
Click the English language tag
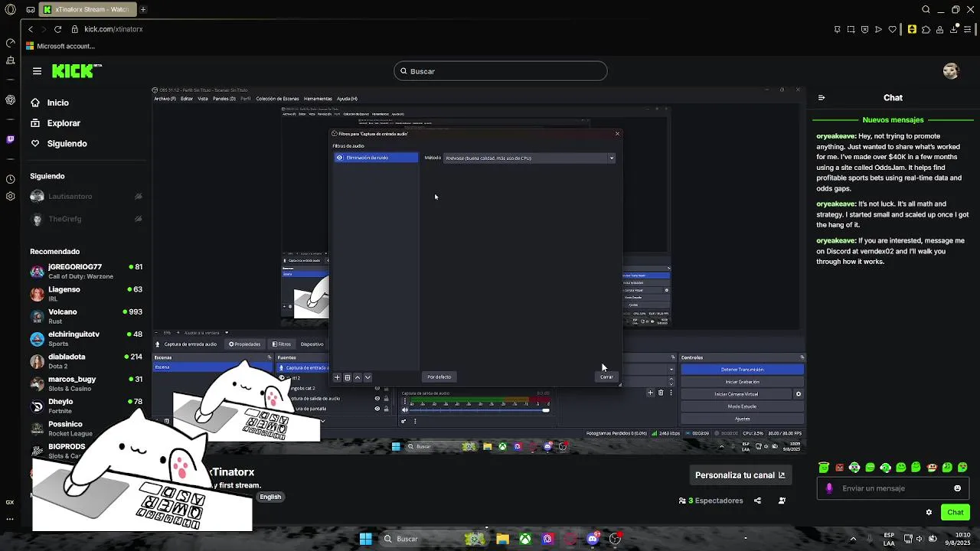270,497
